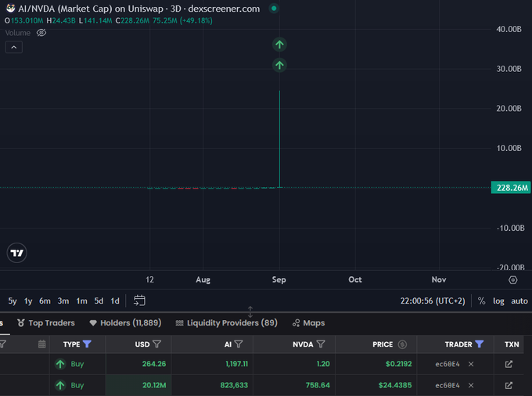The width and height of the screenshot is (532, 396).
Task: Click the 40.00B price axis label
Action: [x=509, y=30]
